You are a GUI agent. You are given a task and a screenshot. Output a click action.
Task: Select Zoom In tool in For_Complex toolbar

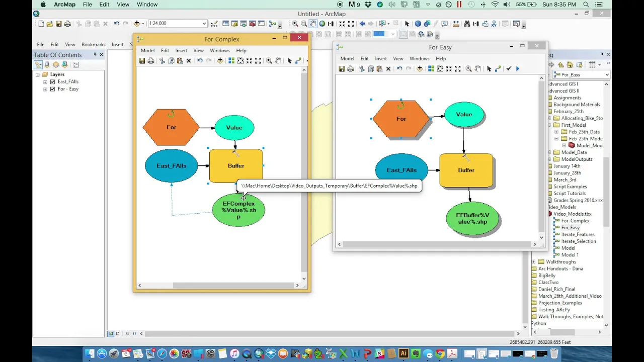point(269,61)
